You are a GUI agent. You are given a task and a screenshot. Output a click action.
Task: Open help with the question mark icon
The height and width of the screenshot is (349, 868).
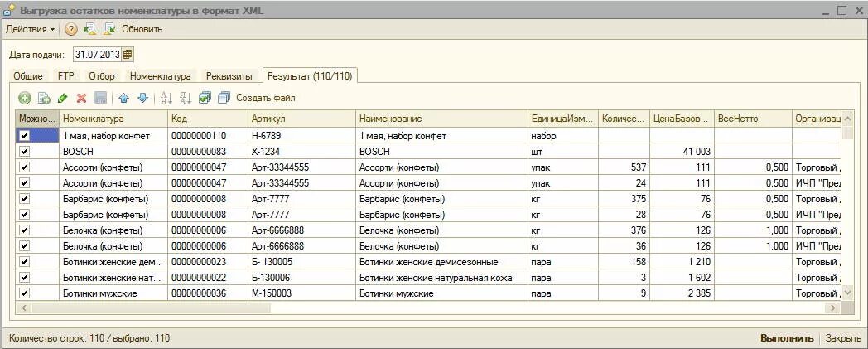[x=71, y=29]
